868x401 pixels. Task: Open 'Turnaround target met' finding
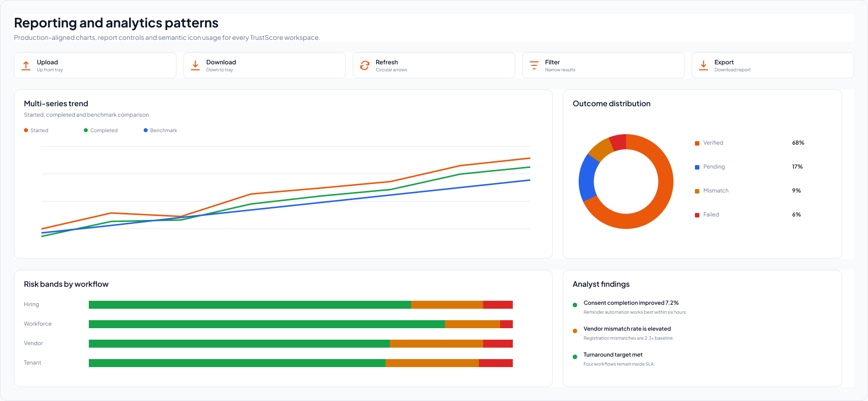613,355
